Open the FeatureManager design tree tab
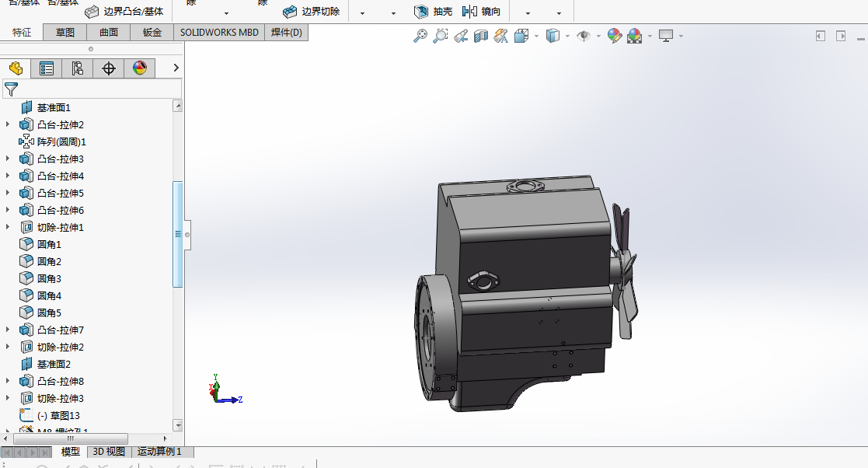Image resolution: width=868 pixels, height=468 pixels. point(16,68)
